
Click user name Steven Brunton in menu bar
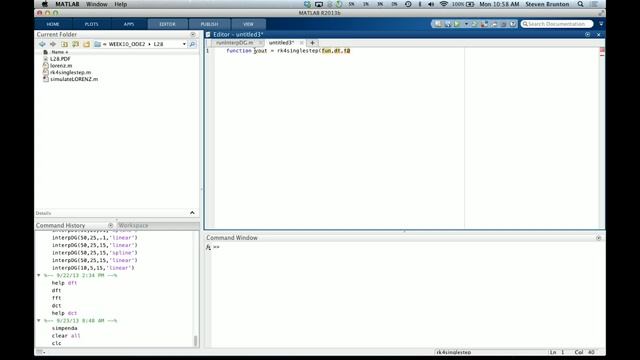pos(547,4)
